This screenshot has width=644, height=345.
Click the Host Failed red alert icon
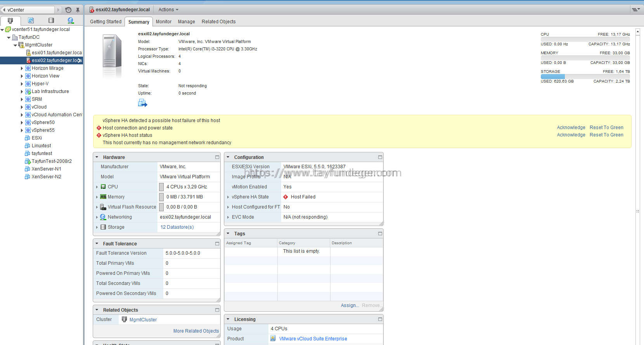(x=286, y=197)
